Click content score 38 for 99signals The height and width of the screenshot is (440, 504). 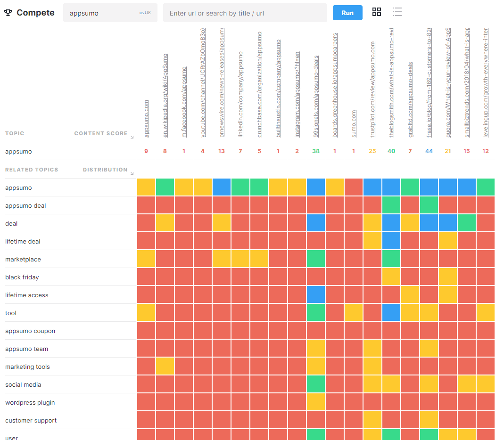[x=316, y=151]
